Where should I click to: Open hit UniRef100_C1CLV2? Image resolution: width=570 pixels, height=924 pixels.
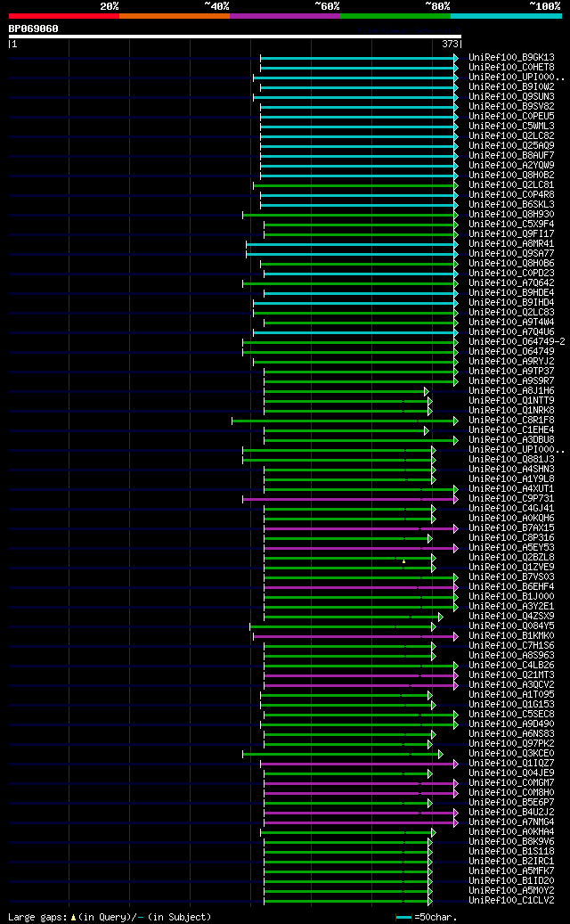pyautogui.click(x=512, y=901)
